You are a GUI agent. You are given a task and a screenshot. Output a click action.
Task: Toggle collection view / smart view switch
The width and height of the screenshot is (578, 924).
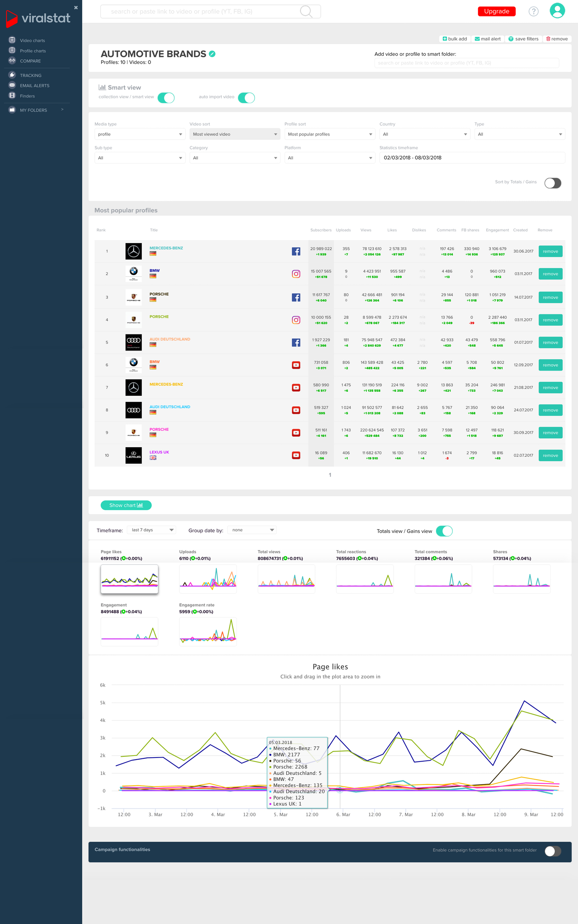tap(166, 98)
